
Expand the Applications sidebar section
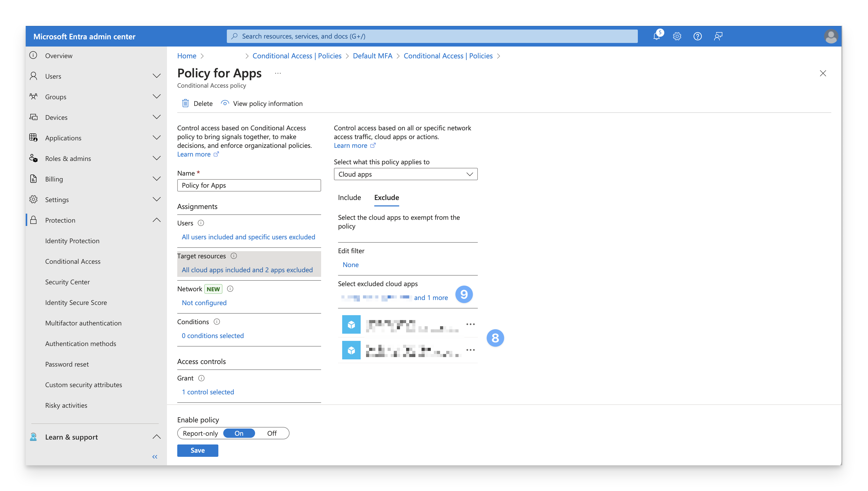(157, 138)
